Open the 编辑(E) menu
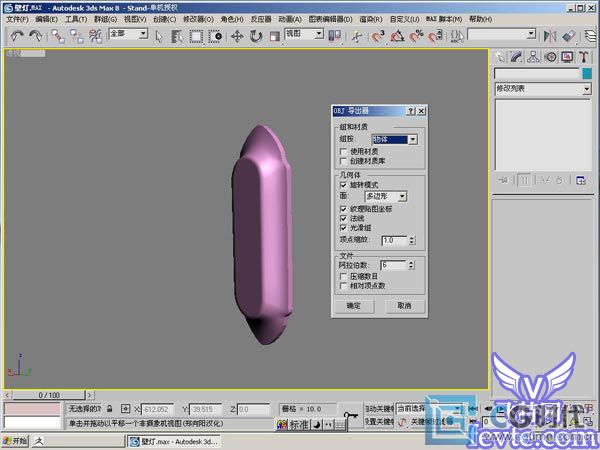The image size is (600, 450). [47, 19]
